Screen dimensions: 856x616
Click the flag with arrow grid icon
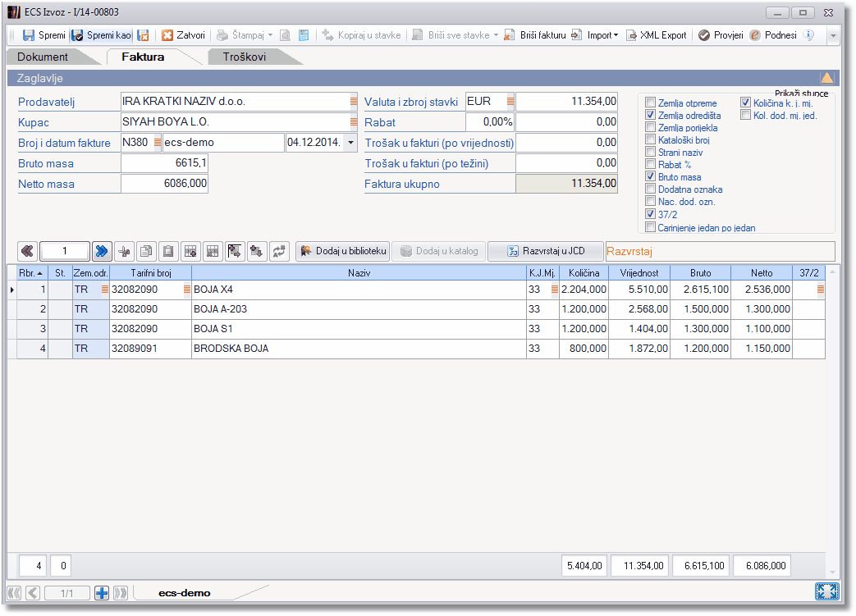click(x=234, y=251)
